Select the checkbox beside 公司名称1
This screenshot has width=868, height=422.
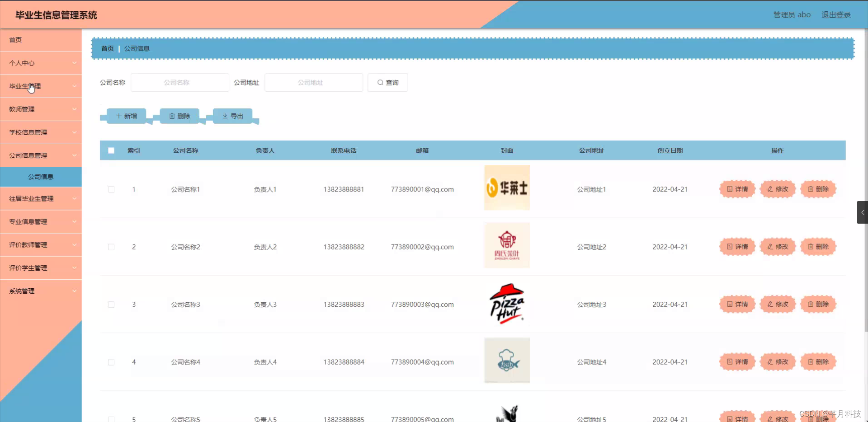(x=111, y=189)
